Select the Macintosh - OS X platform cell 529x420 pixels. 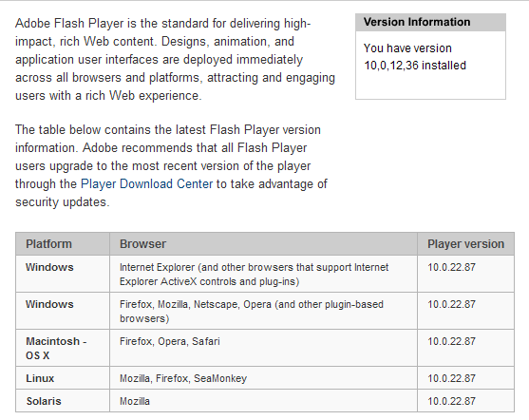[63, 348]
